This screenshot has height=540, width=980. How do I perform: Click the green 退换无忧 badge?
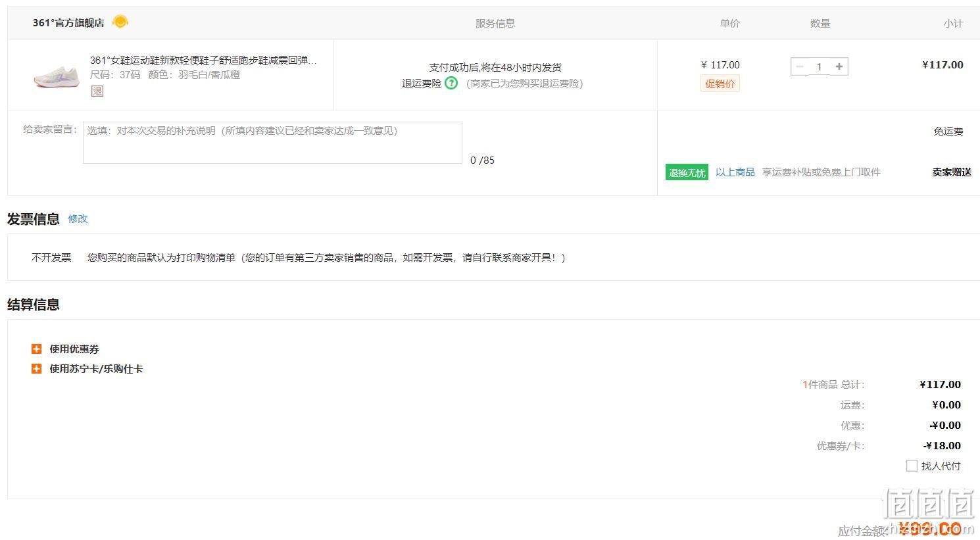[687, 172]
